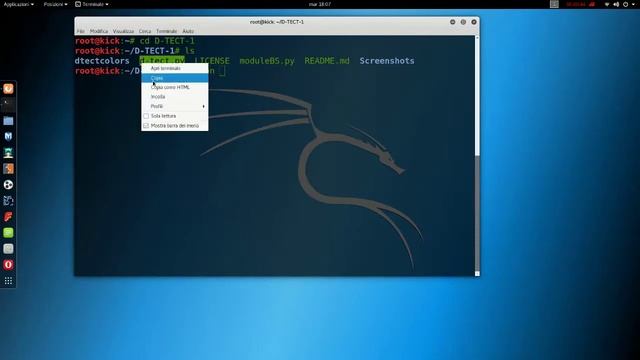The width and height of the screenshot is (640, 360).
Task: Click the volume speaker icon in top bar
Action: tap(616, 4)
